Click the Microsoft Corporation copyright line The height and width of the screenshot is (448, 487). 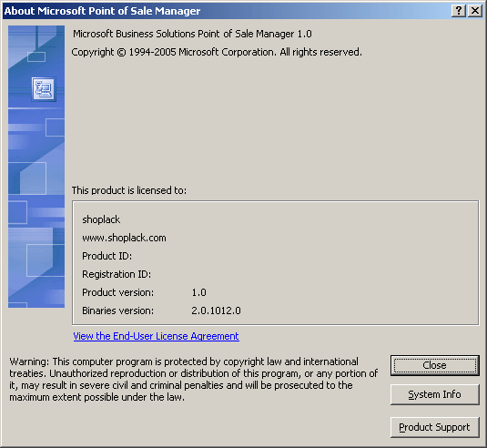(217, 52)
